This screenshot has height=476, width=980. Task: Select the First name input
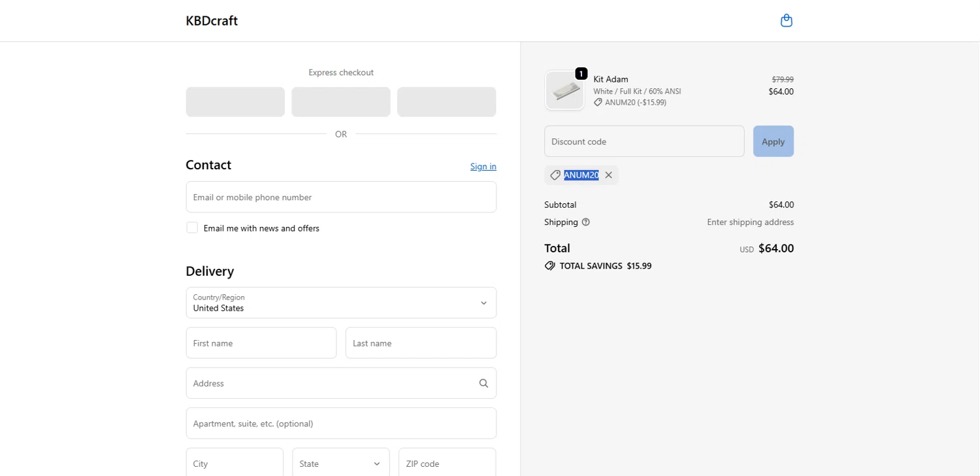pos(261,343)
